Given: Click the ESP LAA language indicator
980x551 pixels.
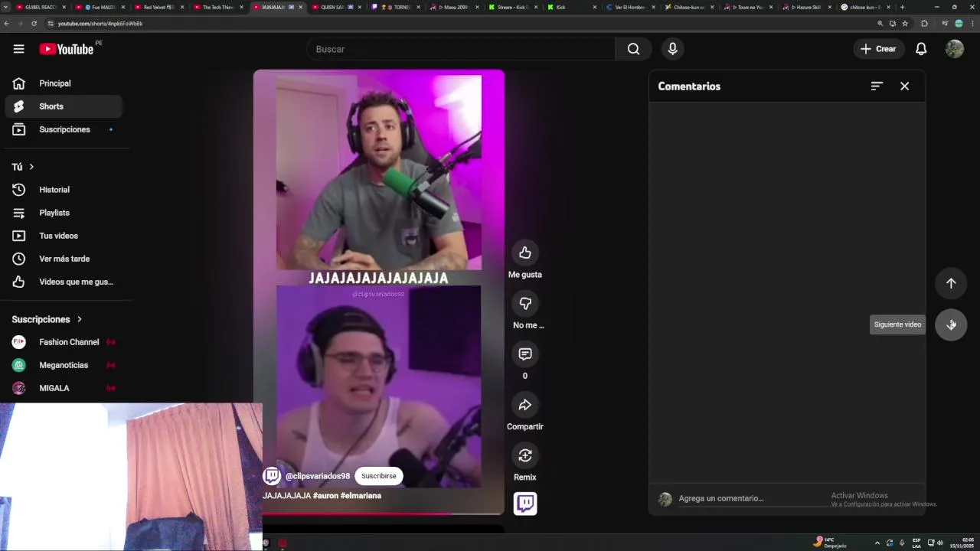Looking at the screenshot, I should (916, 543).
